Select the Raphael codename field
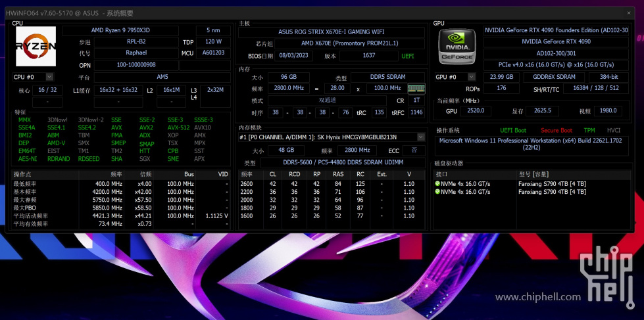Image resolution: width=644 pixels, height=320 pixels. coord(136,53)
